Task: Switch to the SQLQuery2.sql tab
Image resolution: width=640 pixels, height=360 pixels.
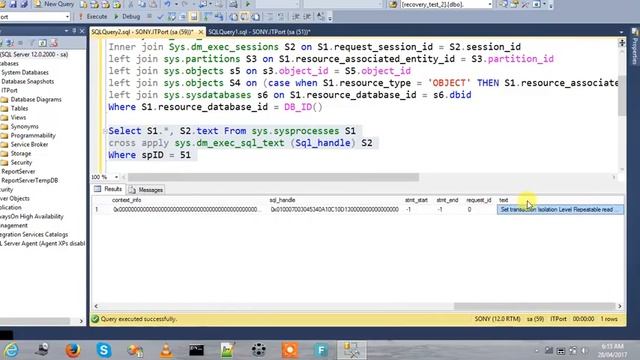Action: click(x=142, y=32)
